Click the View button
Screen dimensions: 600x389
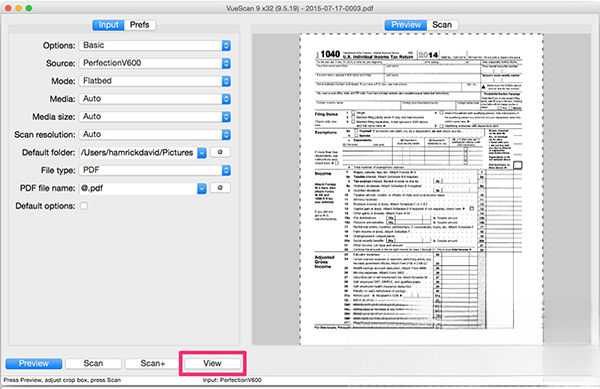[x=212, y=363]
